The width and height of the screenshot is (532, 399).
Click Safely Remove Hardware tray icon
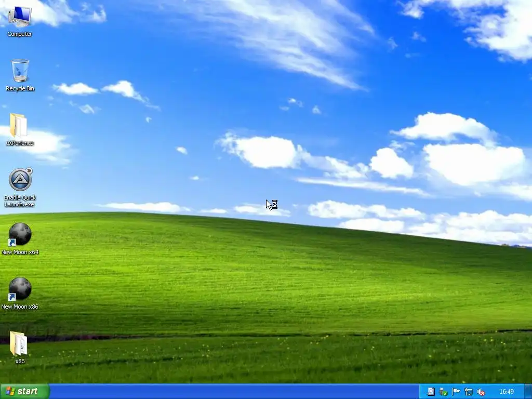(x=443, y=392)
